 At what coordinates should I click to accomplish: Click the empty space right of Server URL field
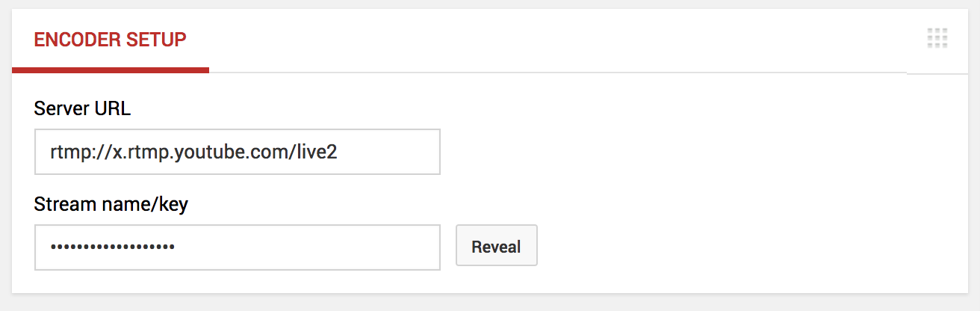click(672, 153)
